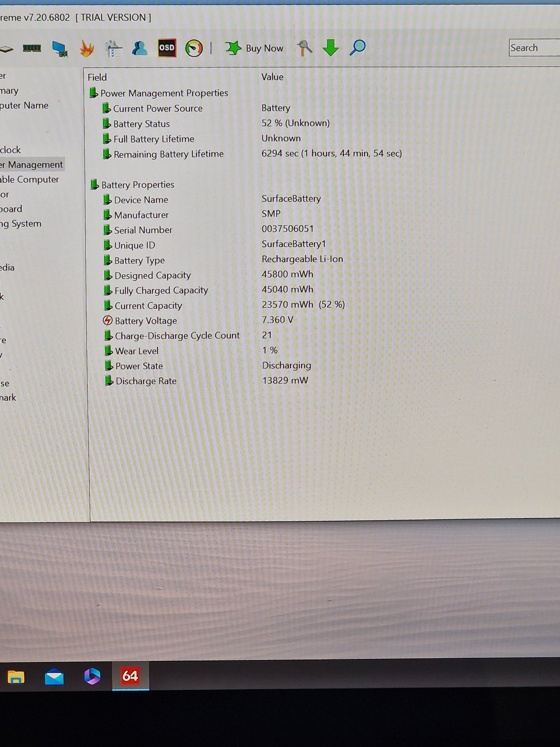
Task: Select the Overclock sidebar tree item
Action: (10, 150)
